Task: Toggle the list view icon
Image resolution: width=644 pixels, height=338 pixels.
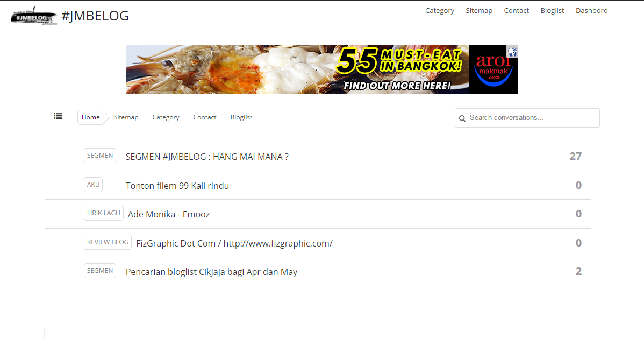Action: click(58, 117)
